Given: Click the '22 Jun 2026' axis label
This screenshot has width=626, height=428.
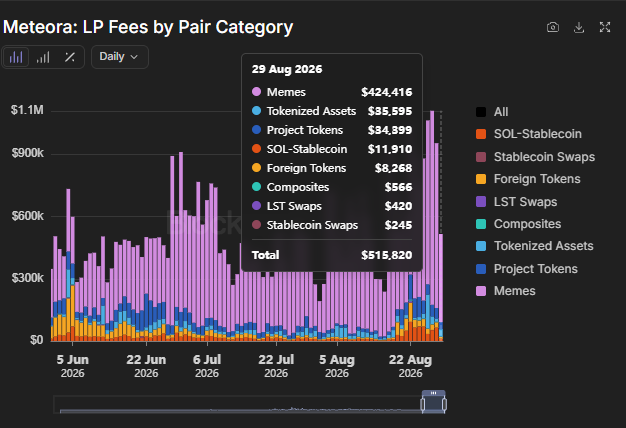Looking at the screenshot, I should tap(146, 366).
